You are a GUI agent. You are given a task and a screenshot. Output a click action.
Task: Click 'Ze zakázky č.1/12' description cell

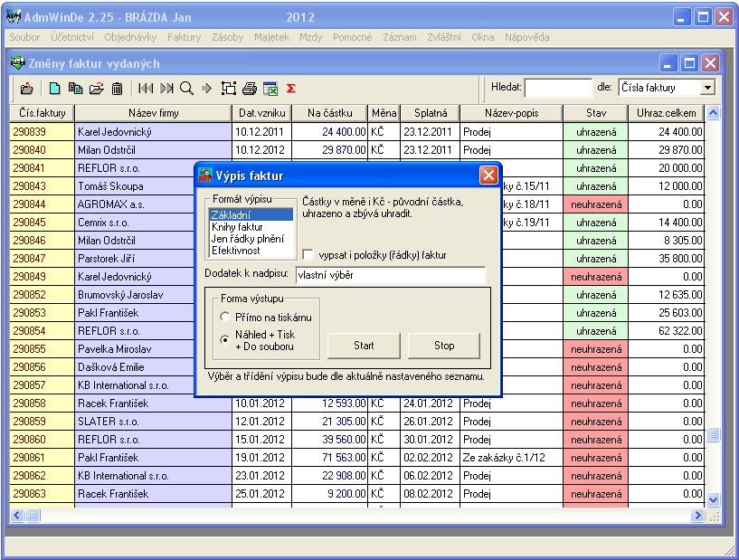(x=511, y=458)
